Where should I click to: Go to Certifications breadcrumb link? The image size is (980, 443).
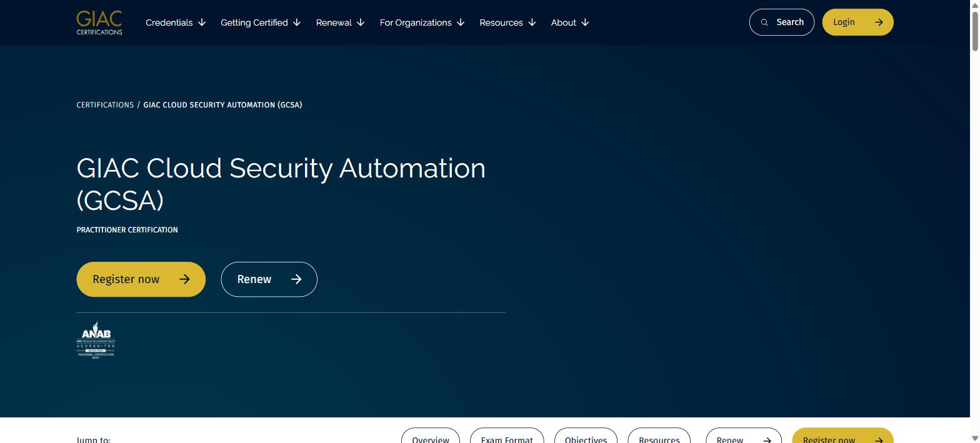click(105, 105)
